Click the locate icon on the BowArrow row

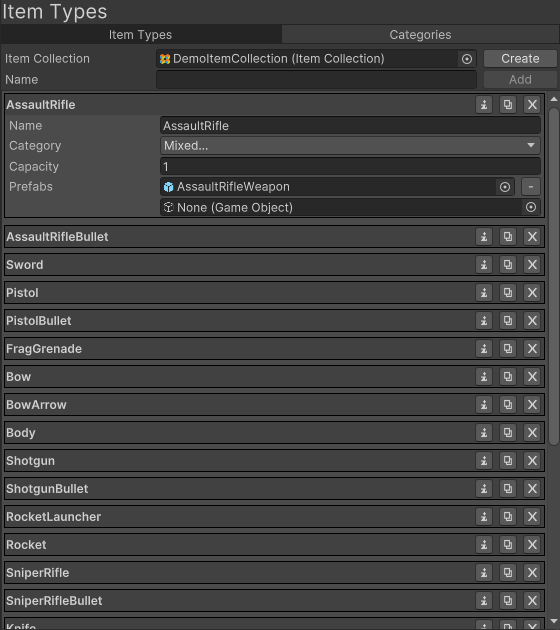coord(484,405)
